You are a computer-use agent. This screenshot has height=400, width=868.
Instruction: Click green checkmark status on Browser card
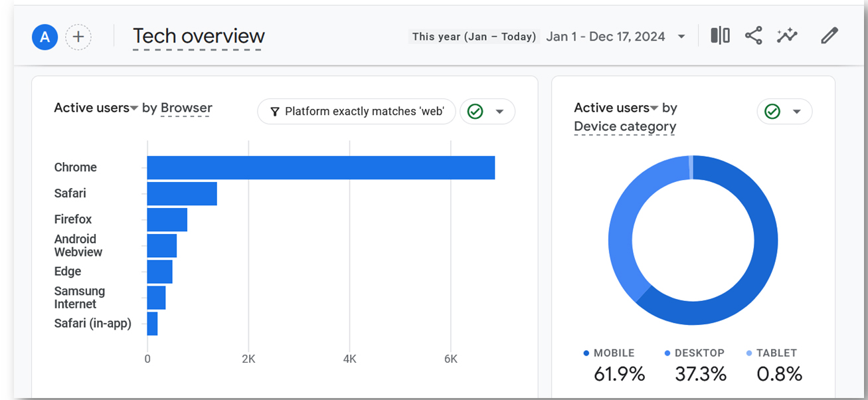click(475, 112)
